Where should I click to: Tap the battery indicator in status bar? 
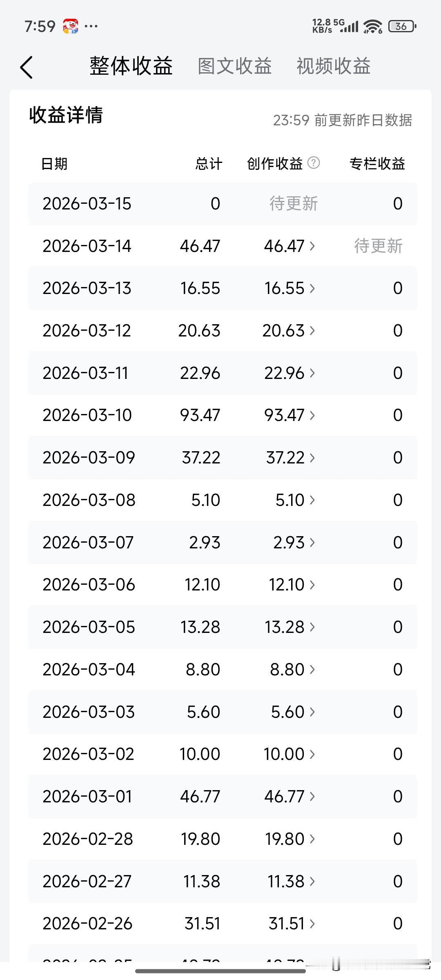point(402,27)
